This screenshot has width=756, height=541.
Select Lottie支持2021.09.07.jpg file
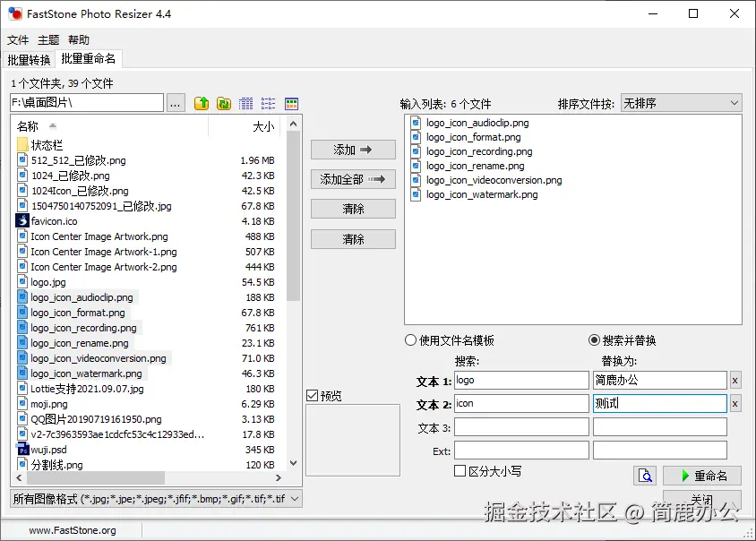click(x=87, y=389)
